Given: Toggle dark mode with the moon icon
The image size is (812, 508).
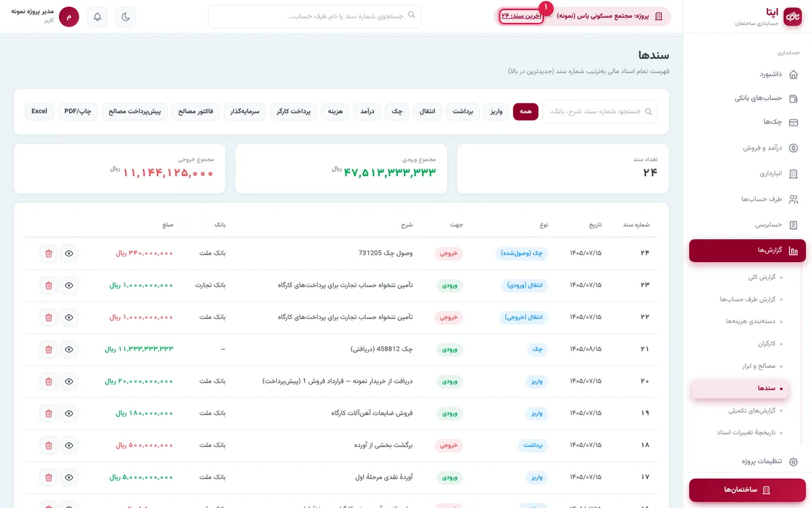Looking at the screenshot, I should point(126,17).
